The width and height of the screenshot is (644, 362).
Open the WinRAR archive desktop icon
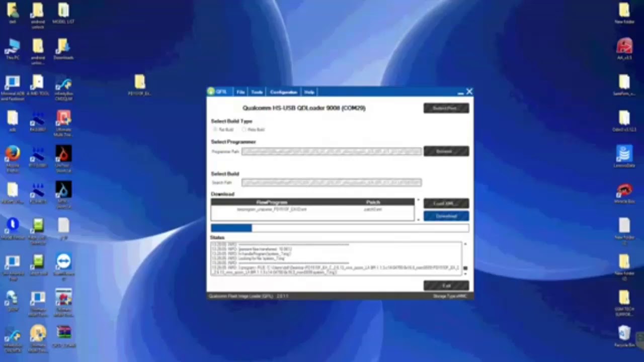[63, 336]
